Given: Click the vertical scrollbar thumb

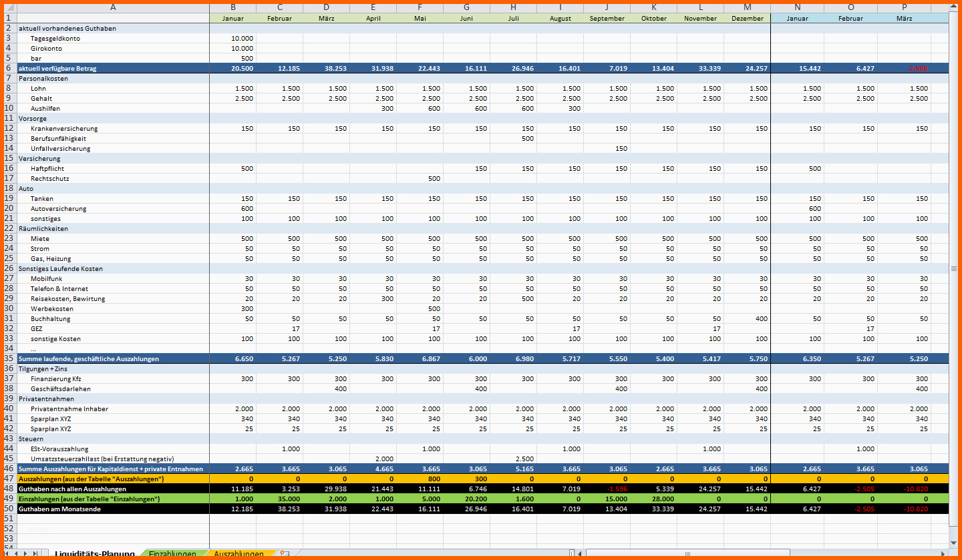Looking at the screenshot, I should click(953, 268).
